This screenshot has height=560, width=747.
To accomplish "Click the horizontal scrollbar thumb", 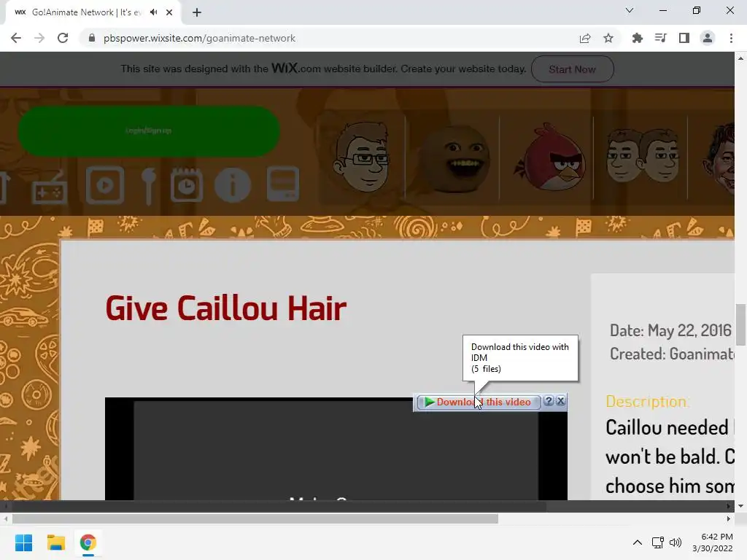I will pyautogui.click(x=255, y=519).
